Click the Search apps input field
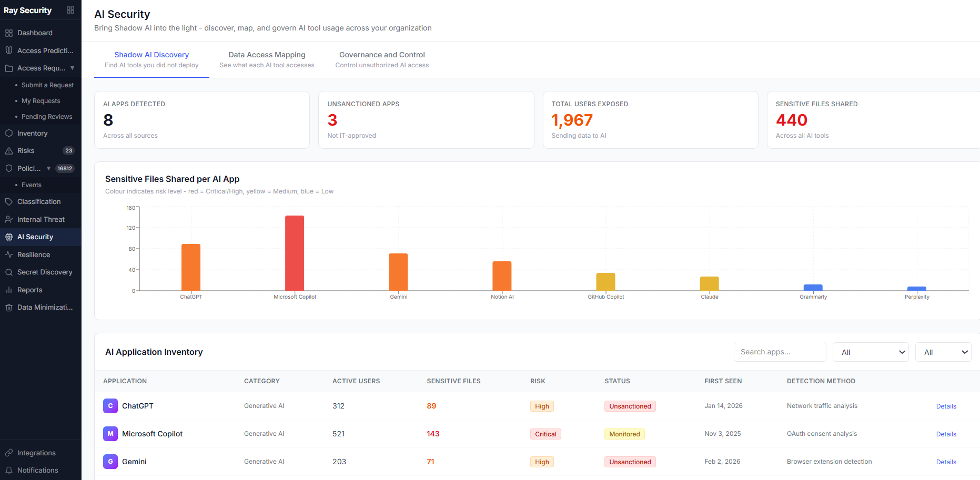The image size is (980, 480). pyautogui.click(x=780, y=352)
